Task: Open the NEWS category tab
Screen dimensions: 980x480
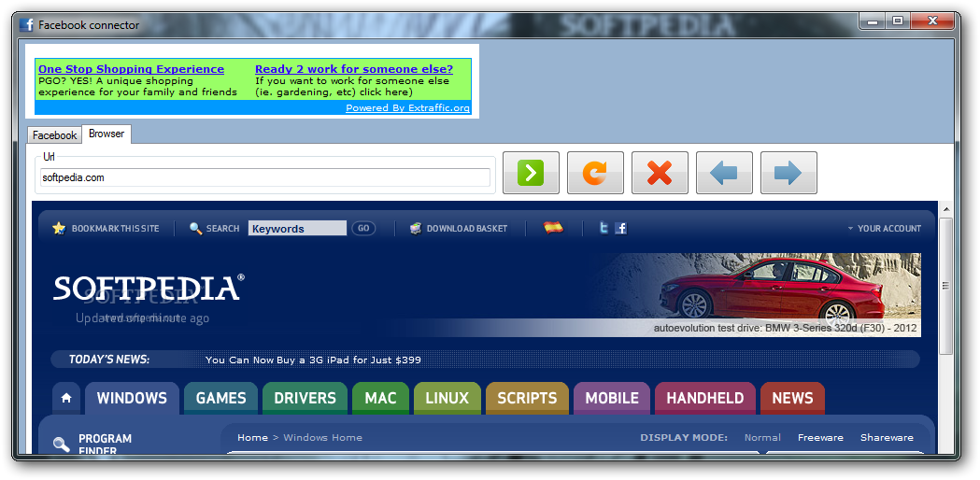Action: pos(792,398)
